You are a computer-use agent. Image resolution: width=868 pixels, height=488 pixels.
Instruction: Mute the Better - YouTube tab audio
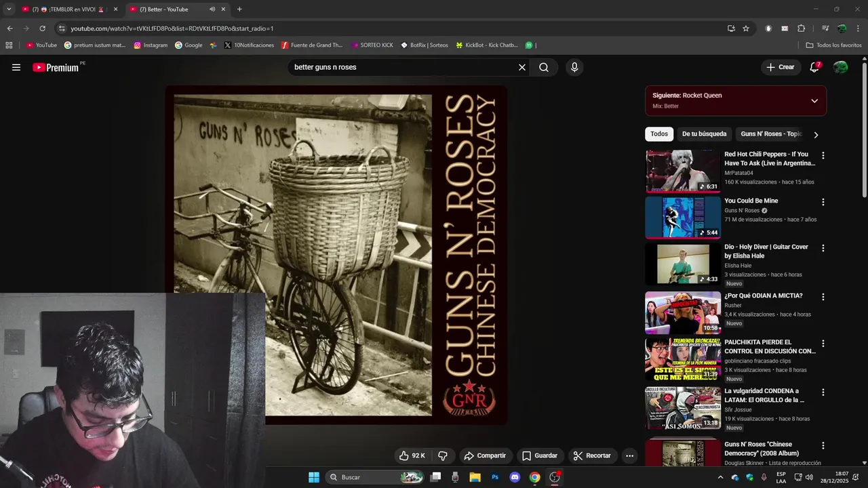pyautogui.click(x=212, y=9)
